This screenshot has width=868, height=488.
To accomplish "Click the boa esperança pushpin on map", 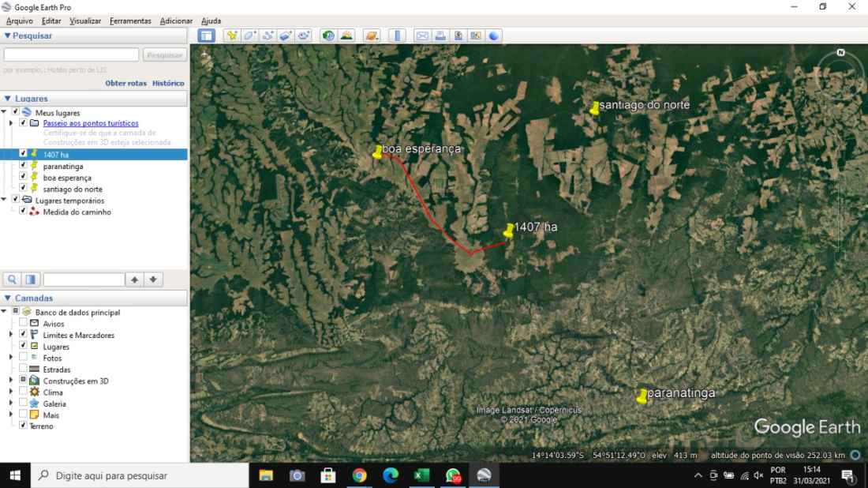I will (377, 152).
